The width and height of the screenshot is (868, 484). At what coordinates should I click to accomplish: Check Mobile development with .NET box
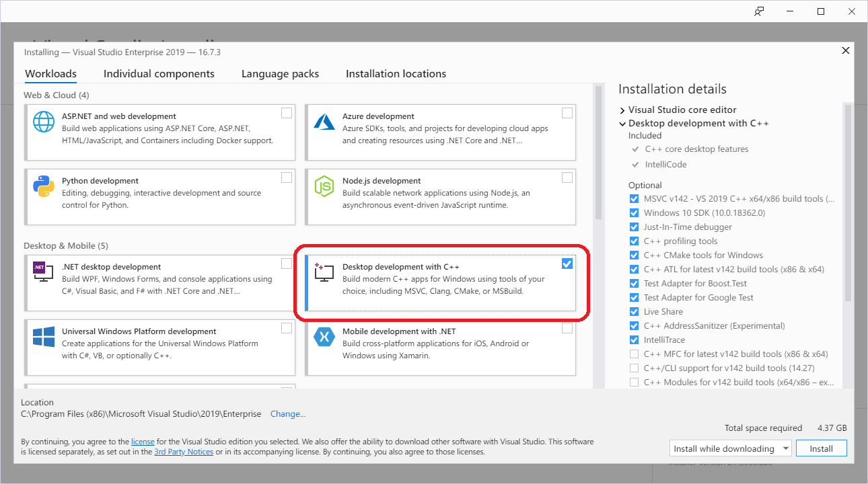567,328
